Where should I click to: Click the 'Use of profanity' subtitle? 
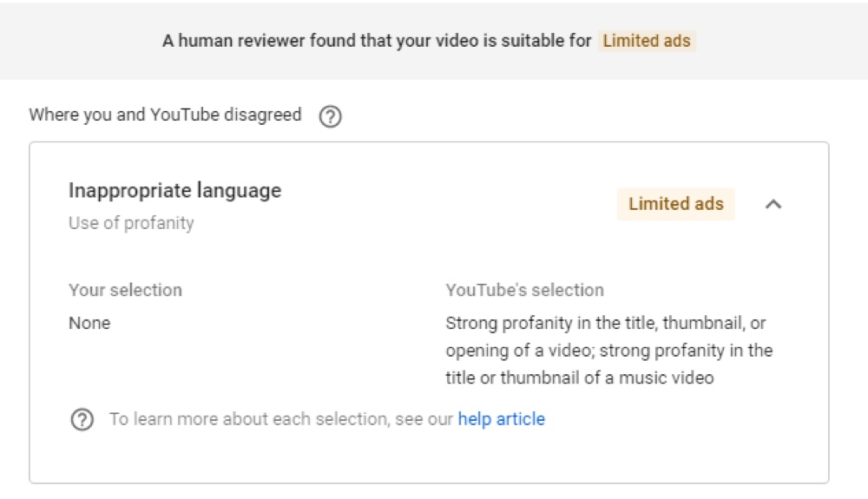click(x=131, y=223)
